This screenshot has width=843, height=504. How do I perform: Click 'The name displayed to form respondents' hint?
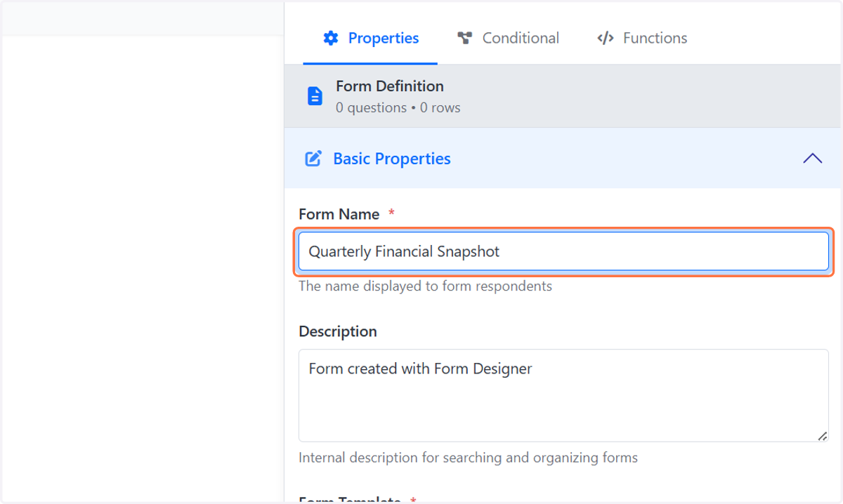[425, 286]
